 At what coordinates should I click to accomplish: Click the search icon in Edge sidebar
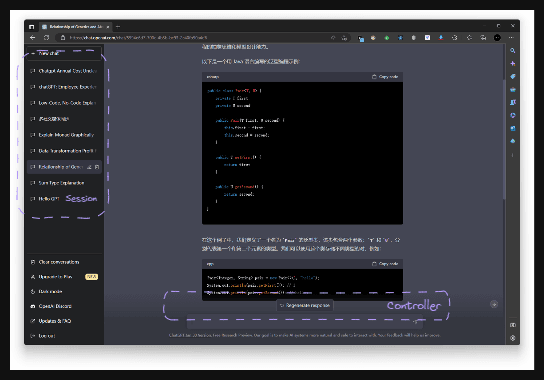[512, 51]
